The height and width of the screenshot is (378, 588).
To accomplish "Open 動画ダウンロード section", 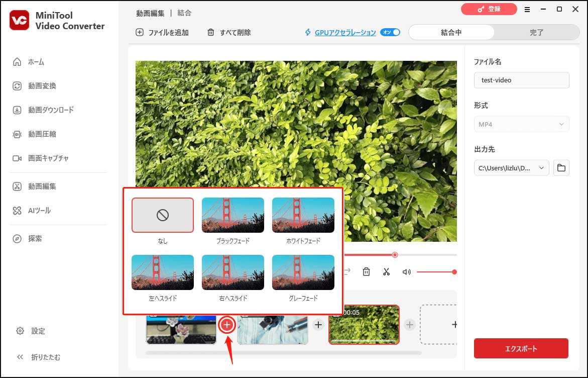I will pos(43,110).
